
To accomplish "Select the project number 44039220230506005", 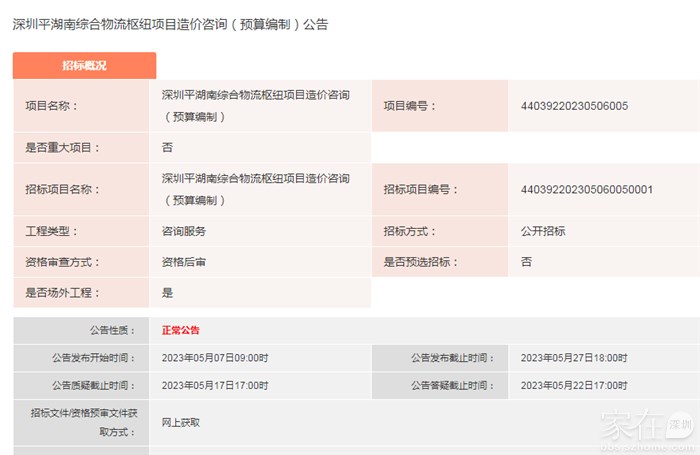I will (574, 106).
